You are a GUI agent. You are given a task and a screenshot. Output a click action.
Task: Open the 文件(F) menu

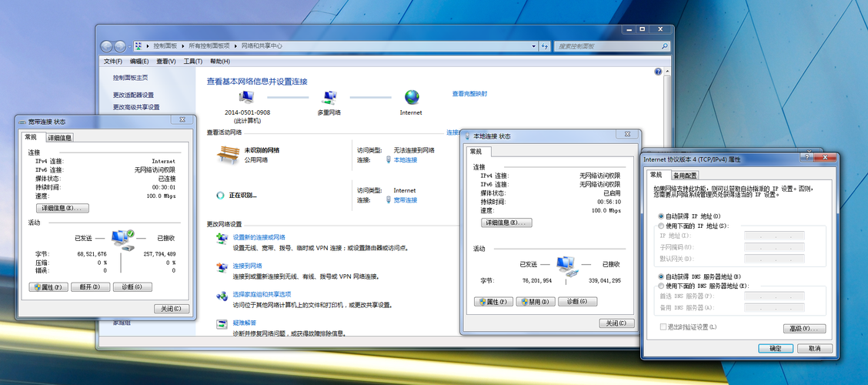113,62
